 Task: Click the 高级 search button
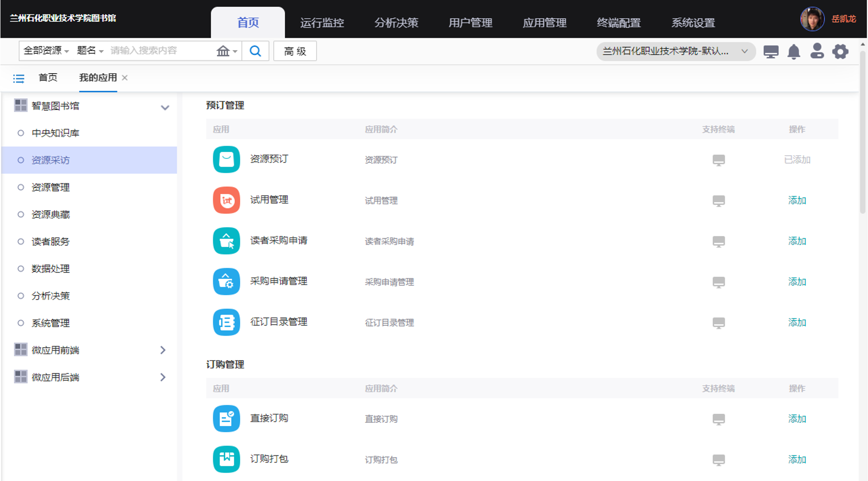pos(295,51)
